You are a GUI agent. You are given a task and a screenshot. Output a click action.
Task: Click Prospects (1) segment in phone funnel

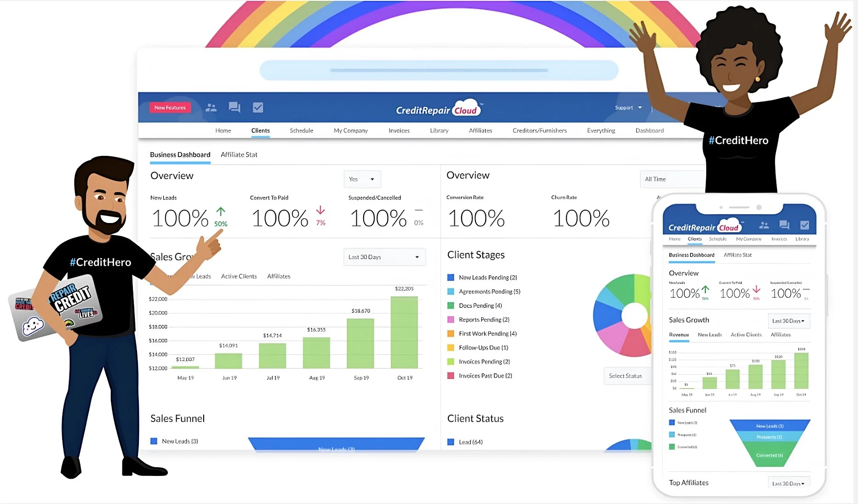click(770, 437)
